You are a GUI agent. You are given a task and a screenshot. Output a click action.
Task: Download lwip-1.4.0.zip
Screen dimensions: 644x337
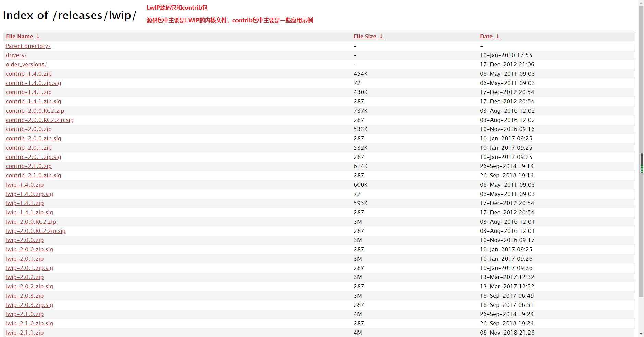(25, 185)
